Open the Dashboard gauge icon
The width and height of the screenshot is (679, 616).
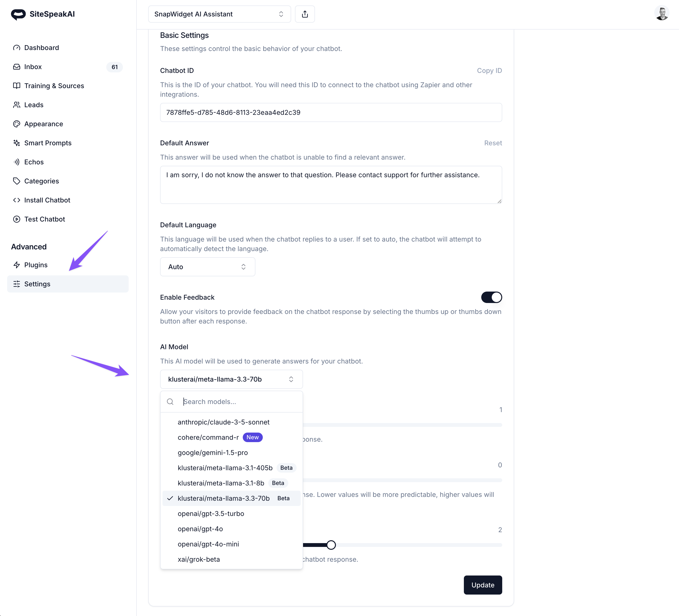click(16, 48)
